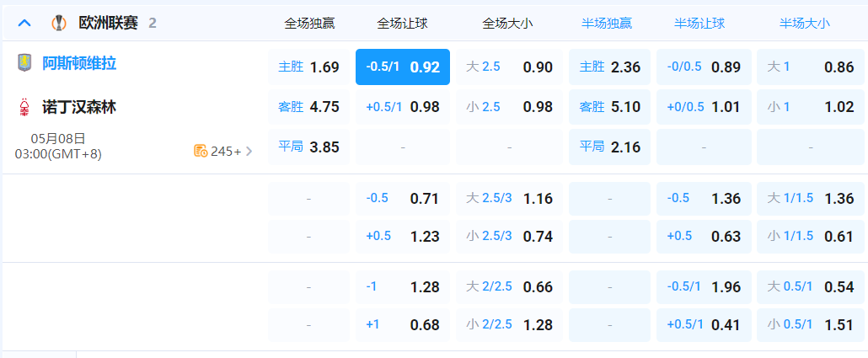Viewport: 868px width, 358px height.
Task: Click the coin icon beside 245+
Action: click(x=201, y=151)
